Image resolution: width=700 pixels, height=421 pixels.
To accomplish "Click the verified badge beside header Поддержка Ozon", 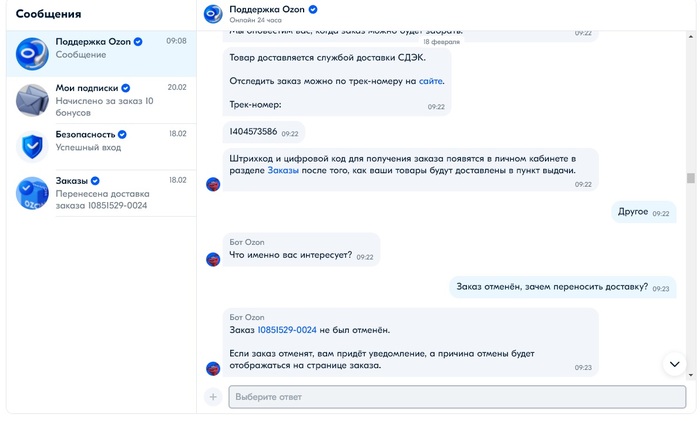I will click(313, 9).
